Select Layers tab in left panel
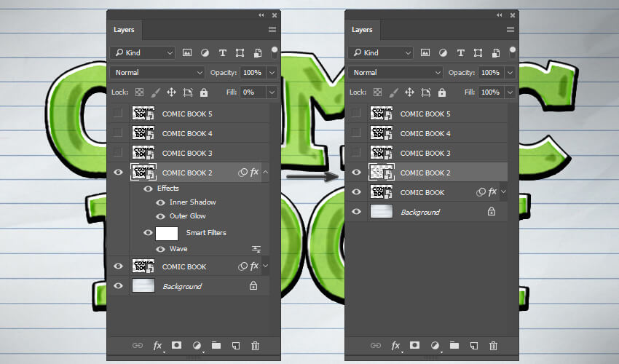 124,30
